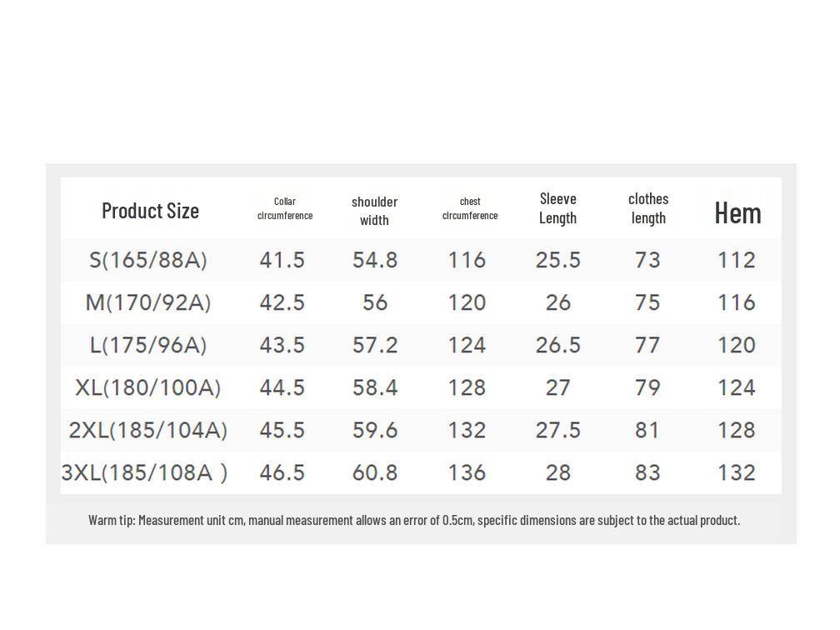Select the Sleeve Length header
The width and height of the screenshot is (840, 630).
[557, 208]
